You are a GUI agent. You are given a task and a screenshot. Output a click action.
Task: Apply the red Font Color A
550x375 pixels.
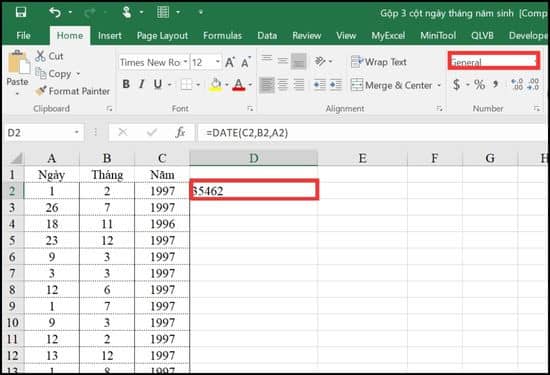point(239,85)
